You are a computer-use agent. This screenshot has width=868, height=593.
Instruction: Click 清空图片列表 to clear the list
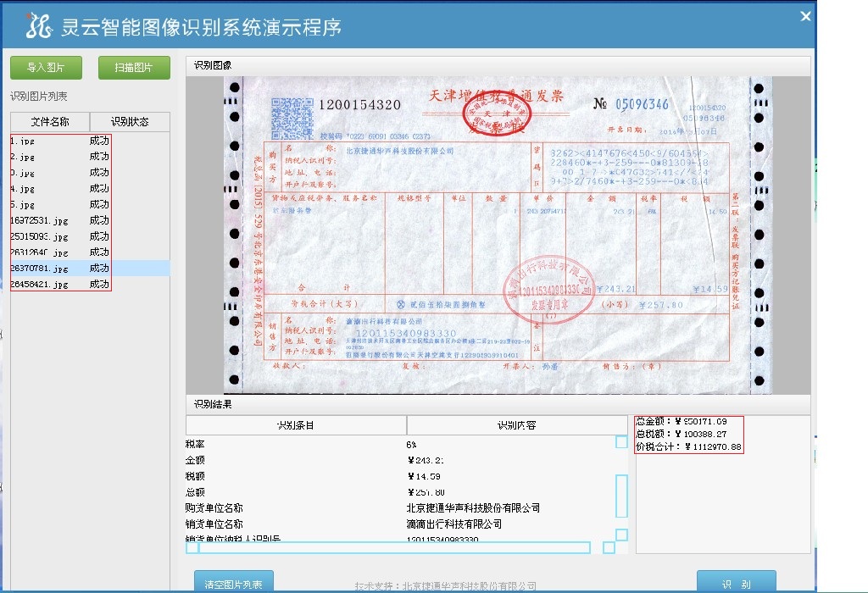(233, 582)
